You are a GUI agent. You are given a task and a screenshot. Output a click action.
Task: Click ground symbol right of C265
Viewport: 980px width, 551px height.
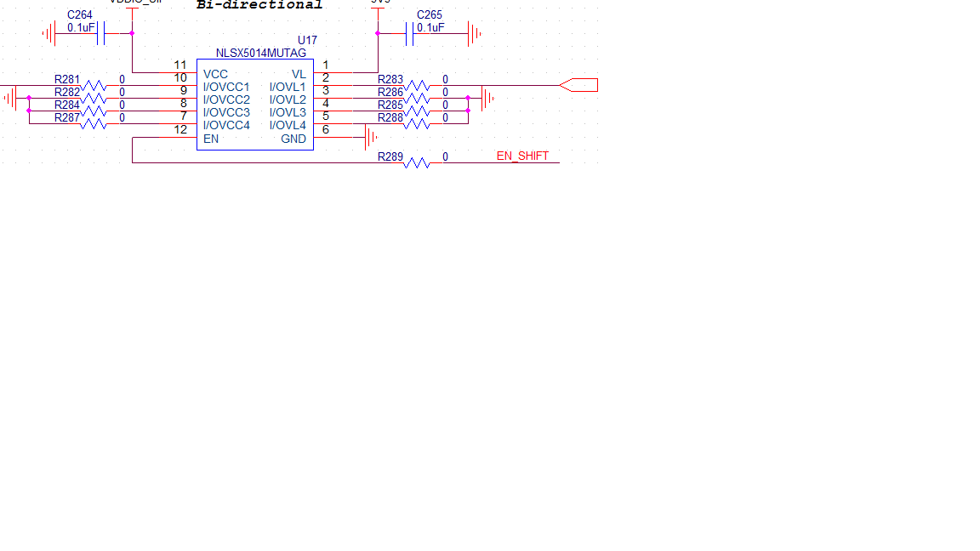475,34
